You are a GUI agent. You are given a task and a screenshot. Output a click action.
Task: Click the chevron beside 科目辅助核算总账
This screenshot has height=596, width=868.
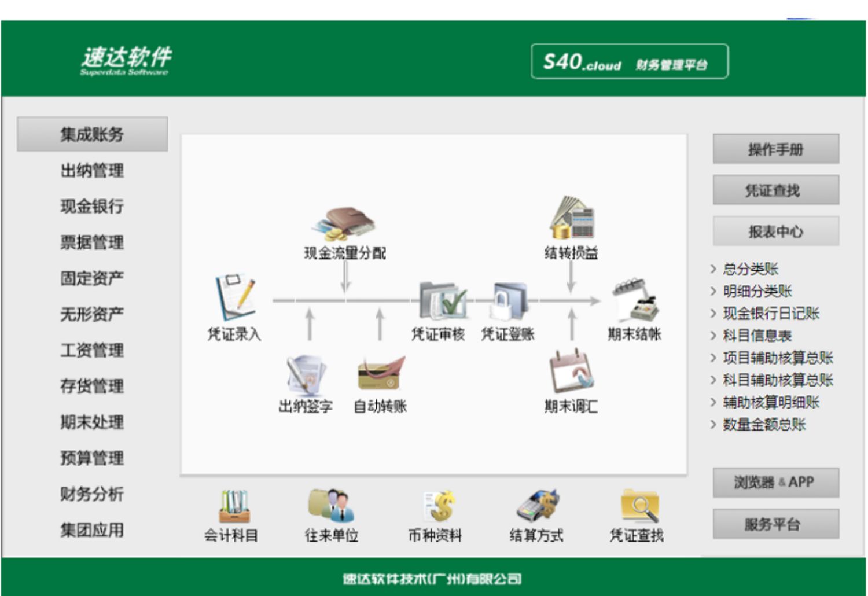713,380
